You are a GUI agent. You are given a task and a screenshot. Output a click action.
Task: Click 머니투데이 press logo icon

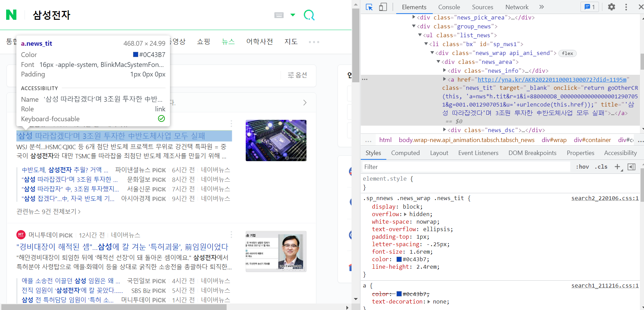click(x=21, y=235)
